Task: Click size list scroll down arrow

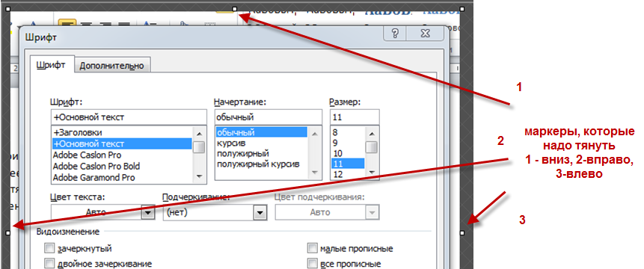Action: [x=372, y=173]
